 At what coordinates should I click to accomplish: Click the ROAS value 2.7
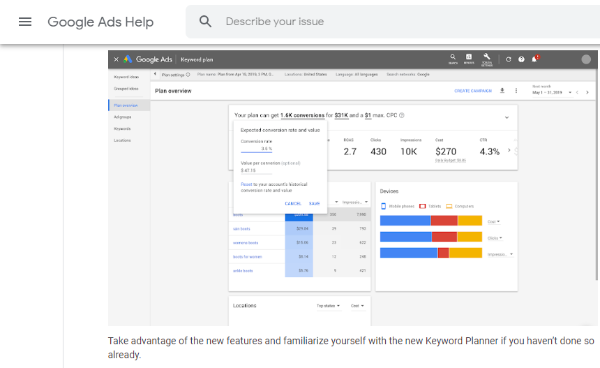(350, 152)
